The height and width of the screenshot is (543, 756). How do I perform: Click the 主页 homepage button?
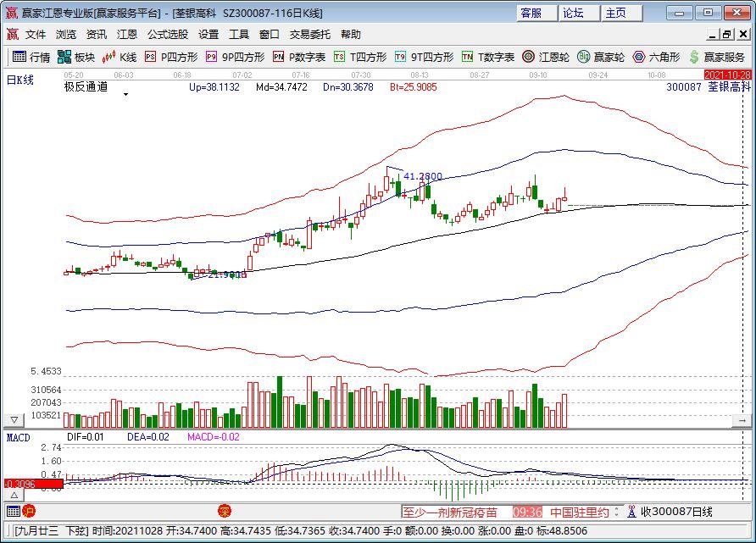[x=621, y=13]
